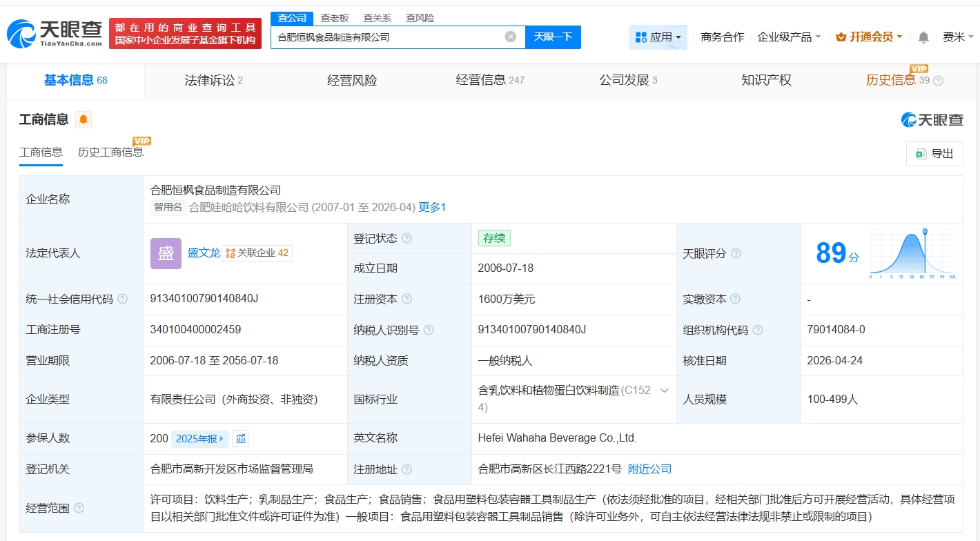Open the 经营信息 tab
Image resolution: width=980 pixels, height=541 pixels.
pyautogui.click(x=490, y=81)
